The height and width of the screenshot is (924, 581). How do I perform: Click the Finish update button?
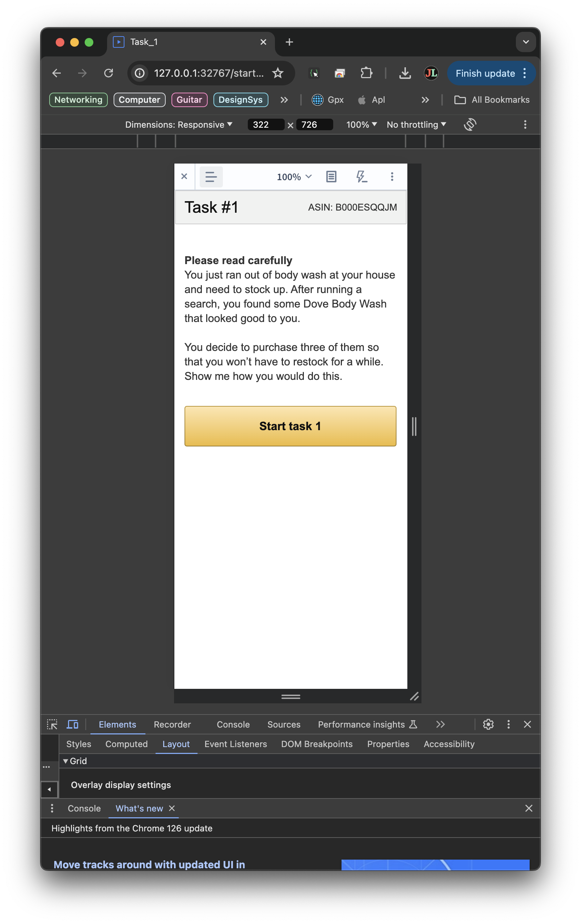[485, 73]
